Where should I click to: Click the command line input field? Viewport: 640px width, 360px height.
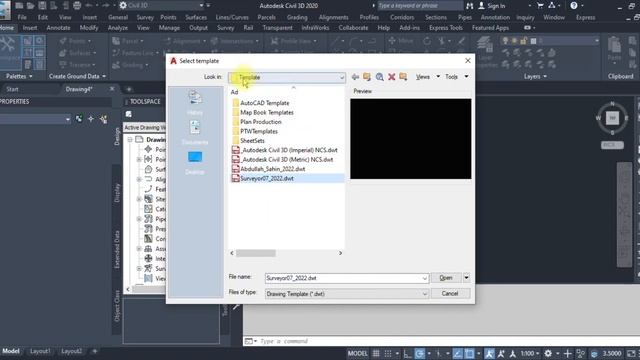[447, 341]
